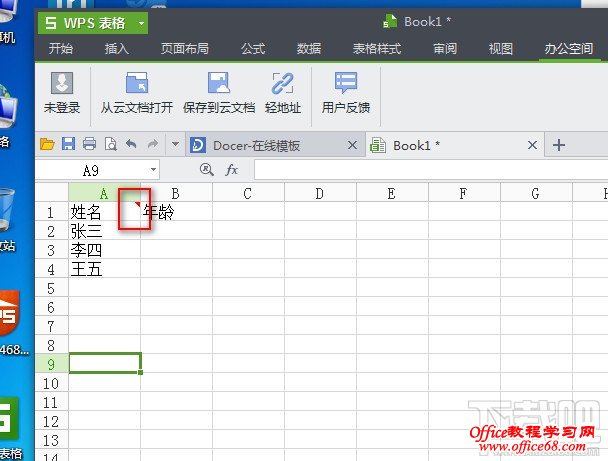608x461 pixels.
Task: Close the Docer-在线模板 tab
Action: coord(352,145)
